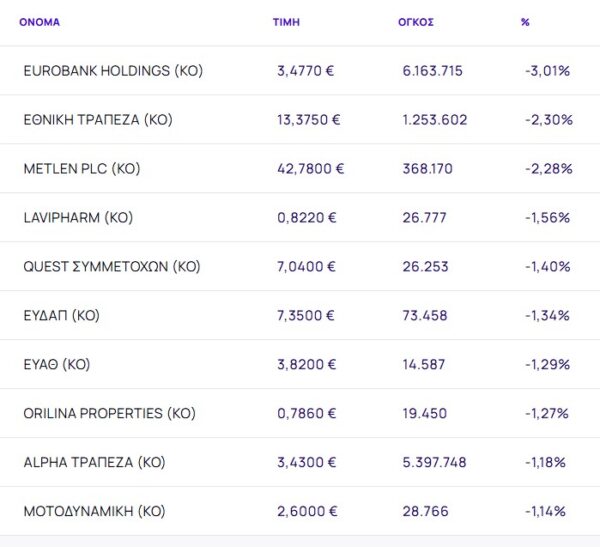Select the -2,30% change for ΕΘΝΙΚΗ ΤΡΑΠΕΖΑ

[x=548, y=120]
